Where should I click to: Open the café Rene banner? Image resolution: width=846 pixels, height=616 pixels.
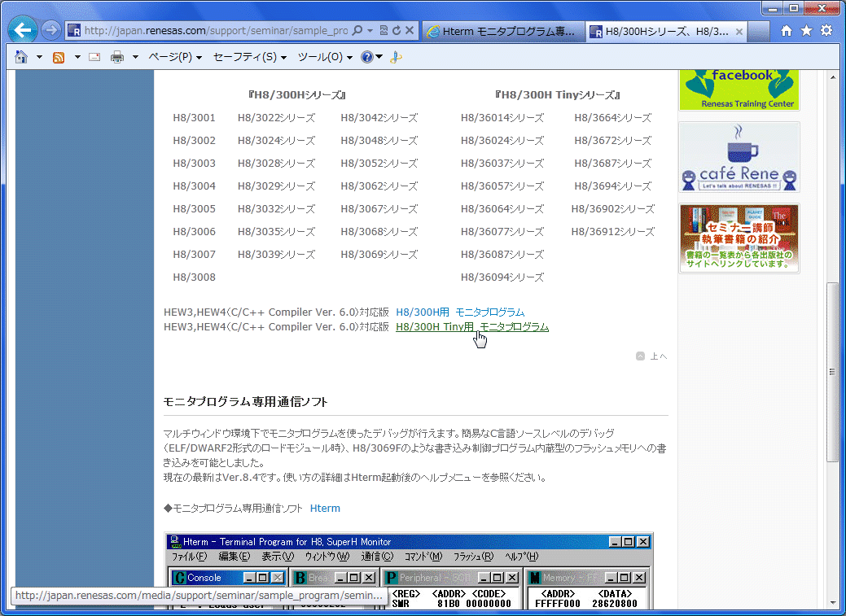pyautogui.click(x=739, y=156)
